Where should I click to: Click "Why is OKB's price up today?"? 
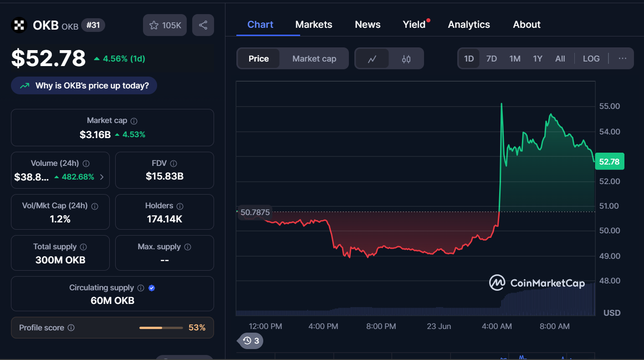point(84,86)
